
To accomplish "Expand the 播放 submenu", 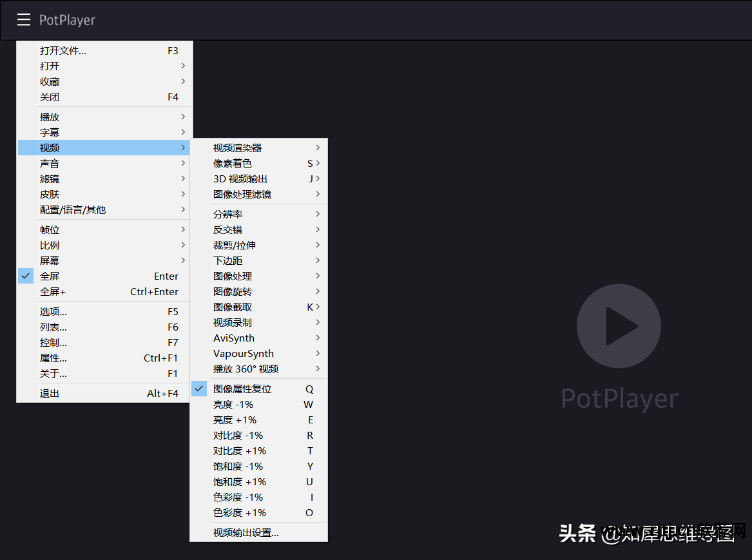I will pos(104,117).
